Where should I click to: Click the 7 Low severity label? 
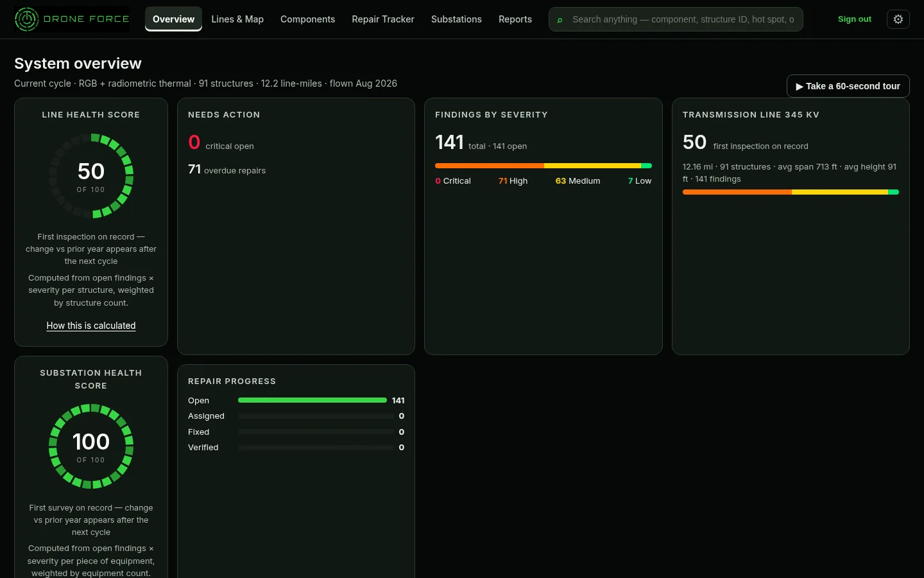640,181
